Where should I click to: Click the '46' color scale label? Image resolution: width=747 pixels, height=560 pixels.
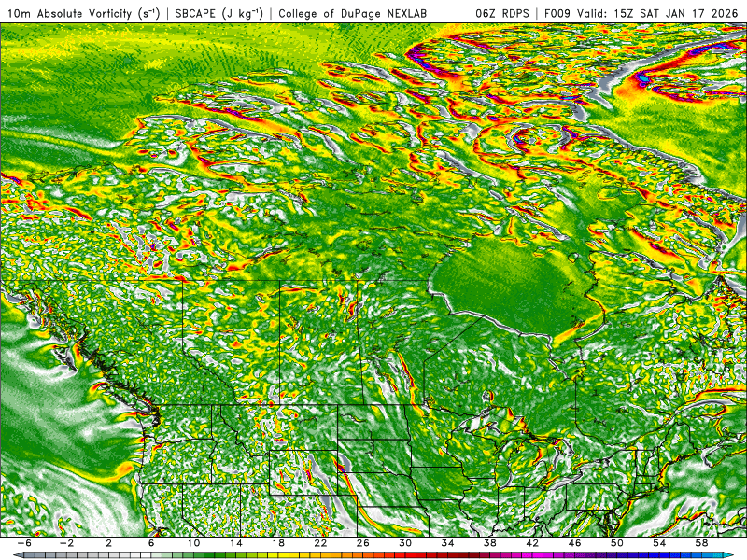(x=574, y=543)
